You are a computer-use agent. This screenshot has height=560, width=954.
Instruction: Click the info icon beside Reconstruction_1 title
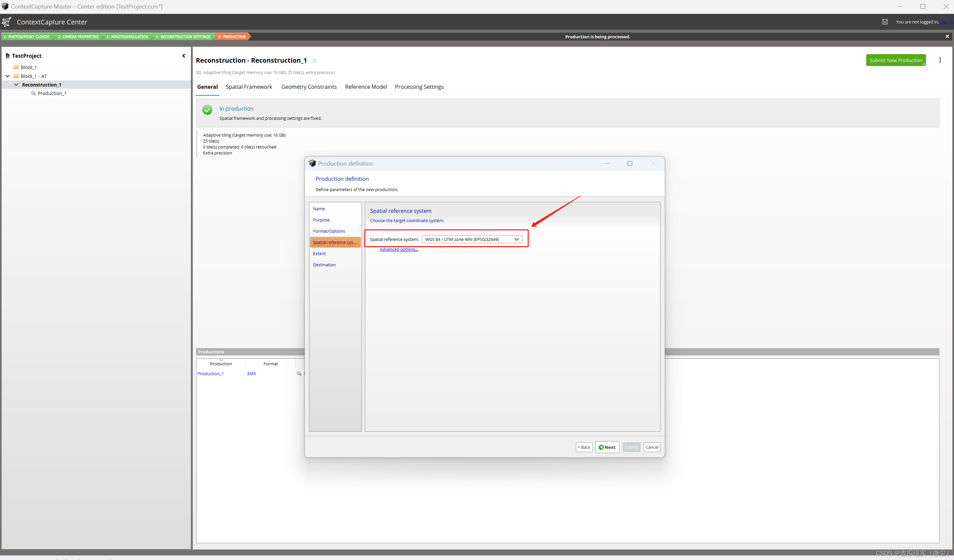coord(315,61)
